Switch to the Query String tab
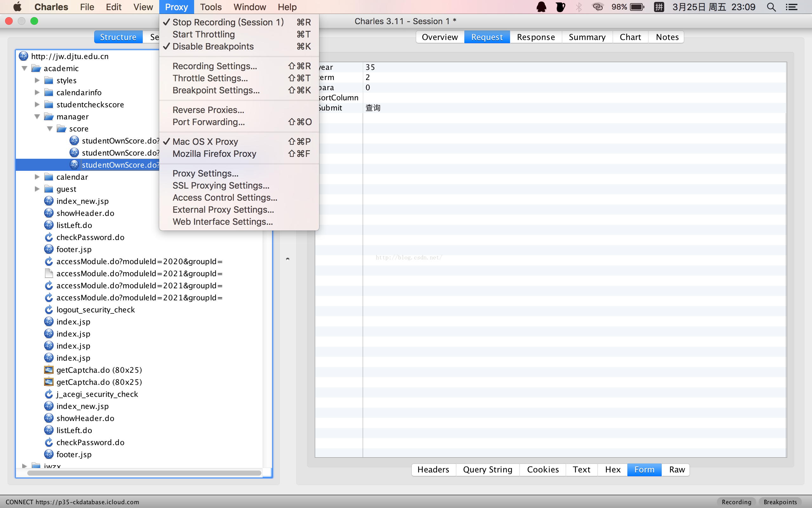 pos(488,469)
